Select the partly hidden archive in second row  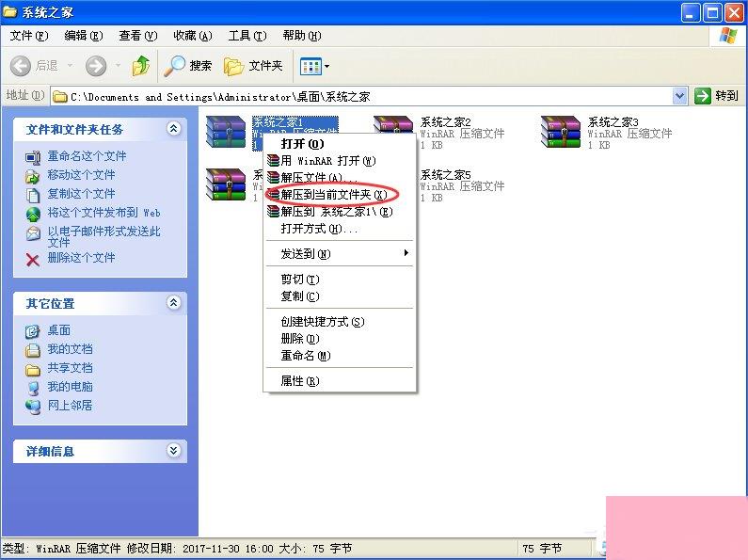coord(226,184)
